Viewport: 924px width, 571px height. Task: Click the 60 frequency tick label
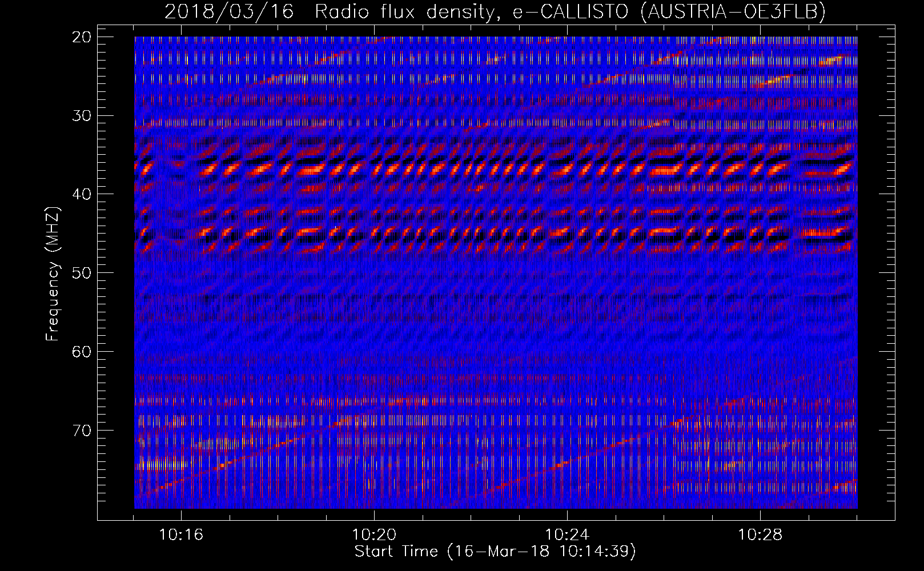82,352
